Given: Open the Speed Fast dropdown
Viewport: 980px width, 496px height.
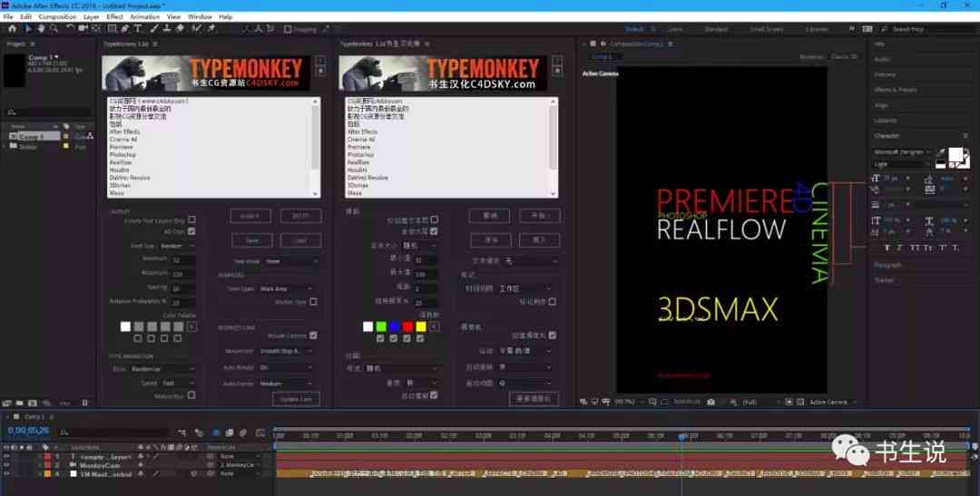Looking at the screenshot, I should point(178,383).
